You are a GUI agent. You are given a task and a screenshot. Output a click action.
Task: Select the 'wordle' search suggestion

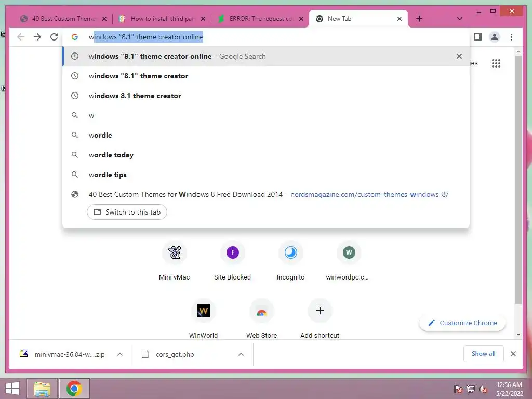267,135
